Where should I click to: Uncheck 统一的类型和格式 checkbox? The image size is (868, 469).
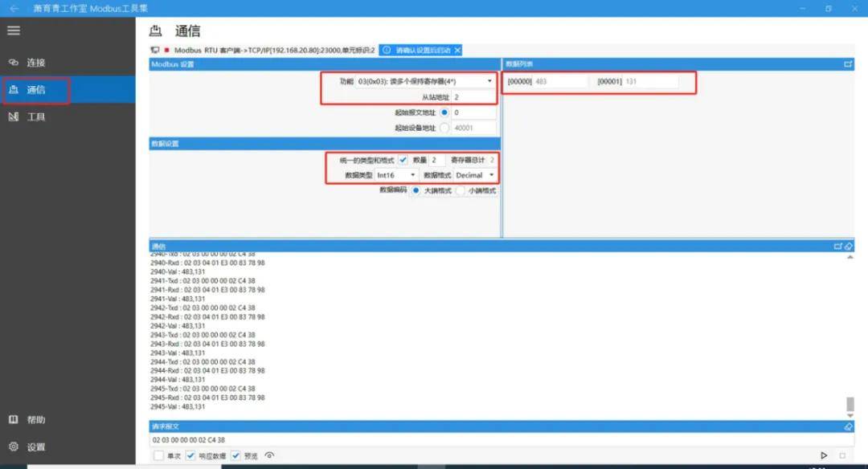(x=403, y=161)
